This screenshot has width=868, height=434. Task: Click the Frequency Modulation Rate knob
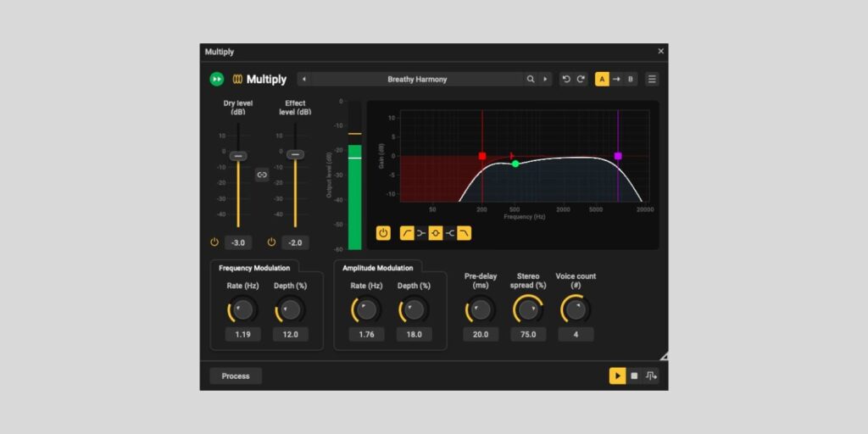click(243, 310)
